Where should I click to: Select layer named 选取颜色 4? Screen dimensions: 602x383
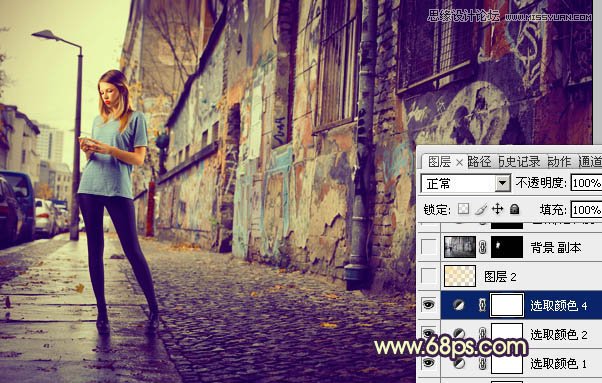tap(558, 305)
